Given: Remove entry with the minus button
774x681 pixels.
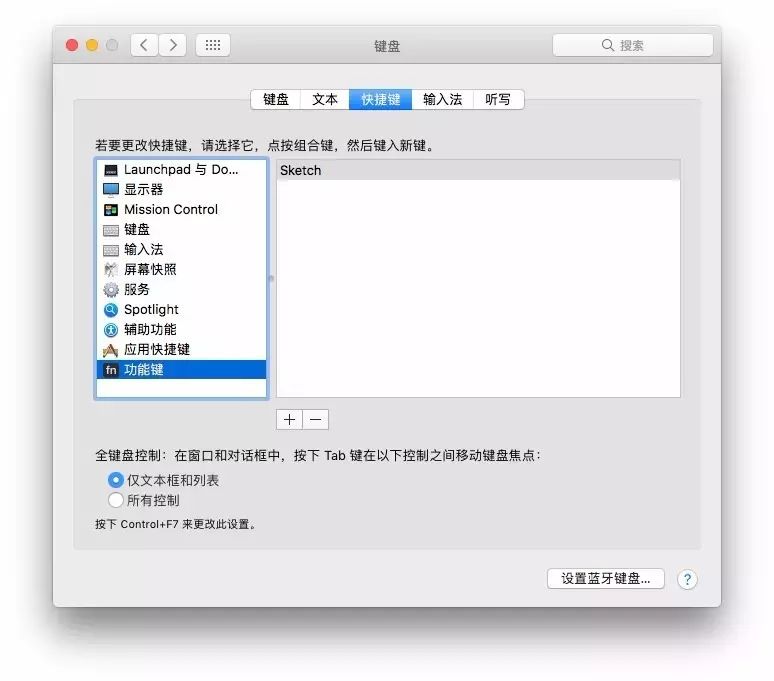Looking at the screenshot, I should click(x=315, y=419).
